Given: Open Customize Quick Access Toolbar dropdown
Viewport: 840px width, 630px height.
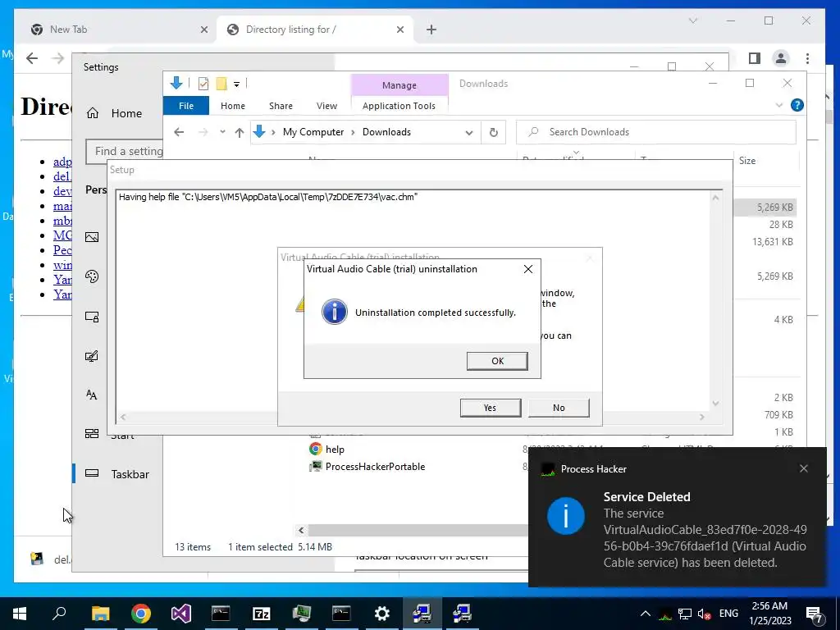Looking at the screenshot, I should tap(236, 84).
